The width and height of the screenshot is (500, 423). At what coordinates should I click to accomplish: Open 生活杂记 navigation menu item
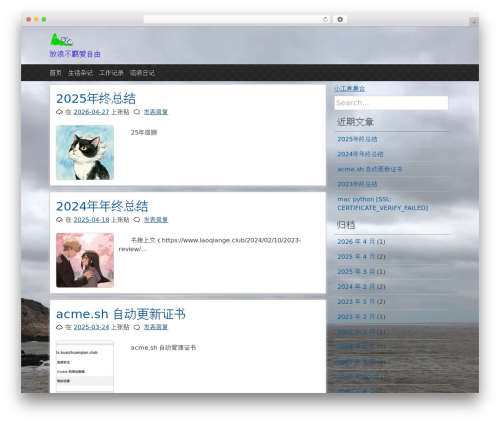[x=80, y=73]
